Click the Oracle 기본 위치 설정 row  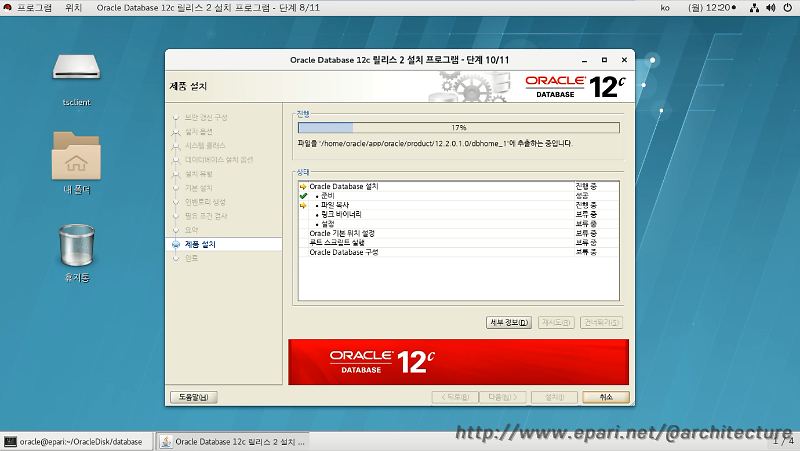pyautogui.click(x=459, y=233)
